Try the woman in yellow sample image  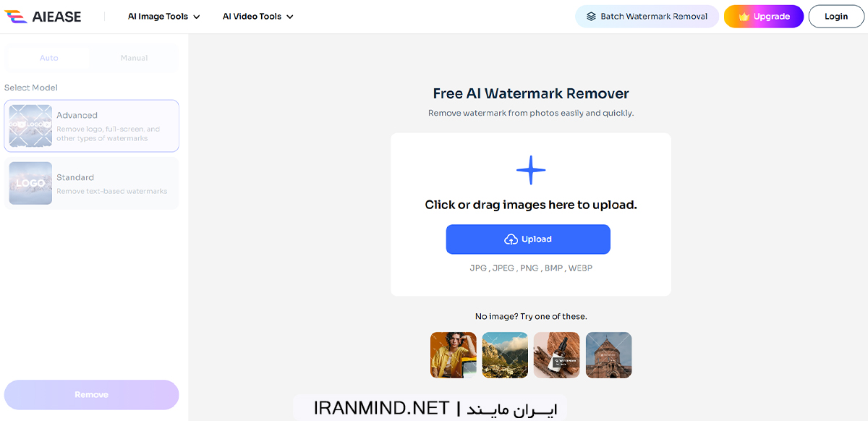(x=454, y=355)
